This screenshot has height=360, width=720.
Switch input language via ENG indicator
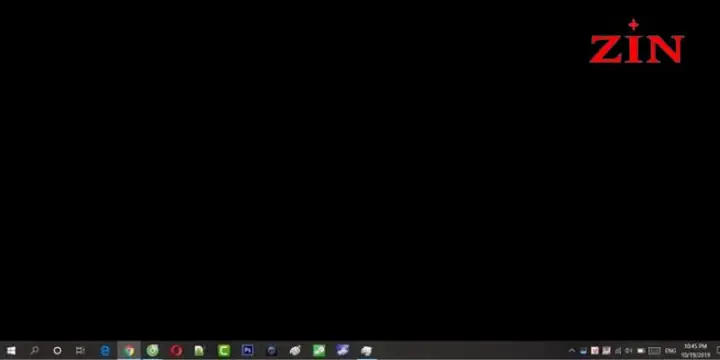pyautogui.click(x=670, y=351)
